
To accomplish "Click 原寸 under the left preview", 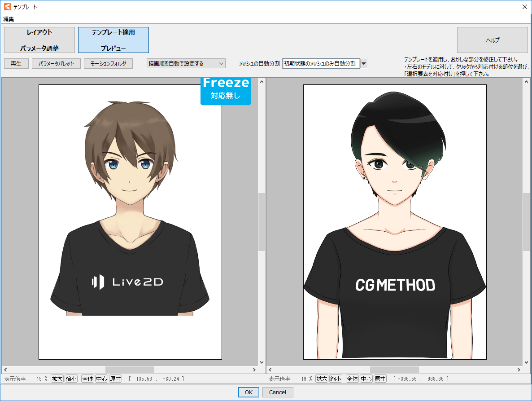I will (x=115, y=379).
